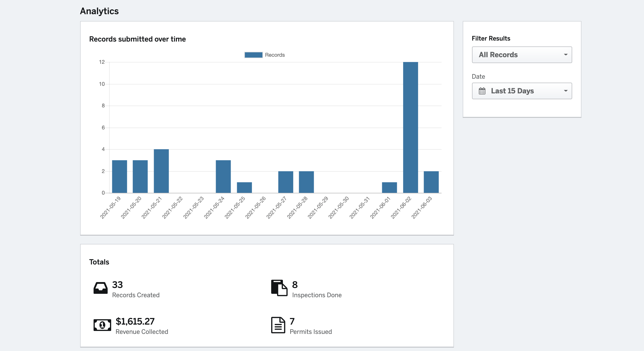Open the Last 15 Days date dropdown
The width and height of the screenshot is (644, 351).
[522, 91]
